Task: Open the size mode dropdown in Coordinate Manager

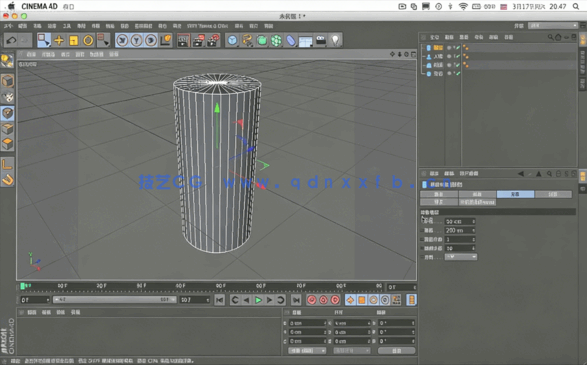Action: coord(352,350)
